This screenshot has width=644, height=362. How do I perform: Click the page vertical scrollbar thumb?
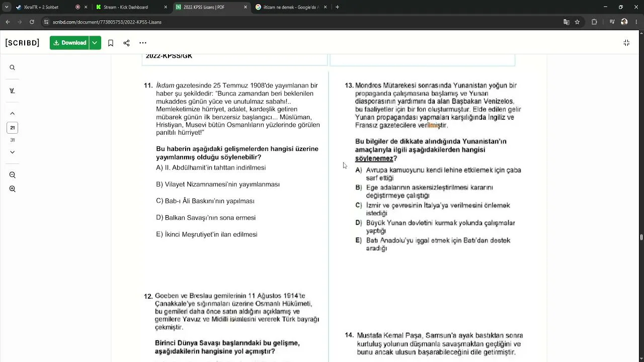tap(641, 237)
